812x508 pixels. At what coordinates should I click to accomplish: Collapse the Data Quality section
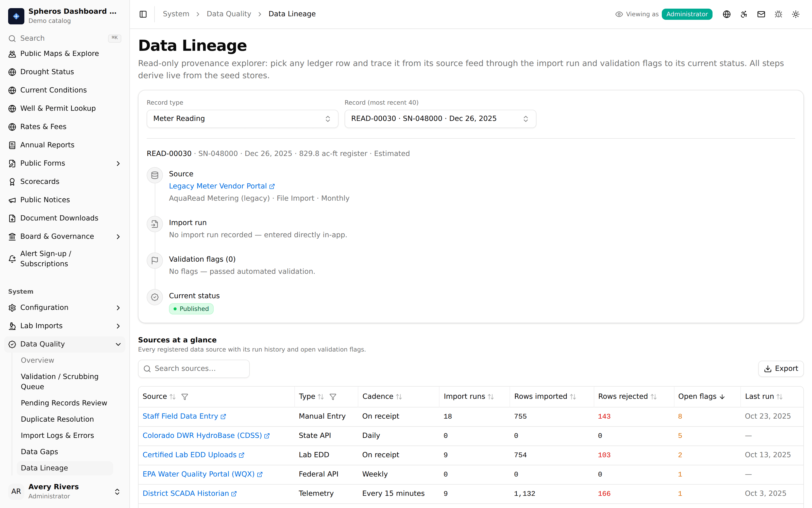click(x=65, y=344)
